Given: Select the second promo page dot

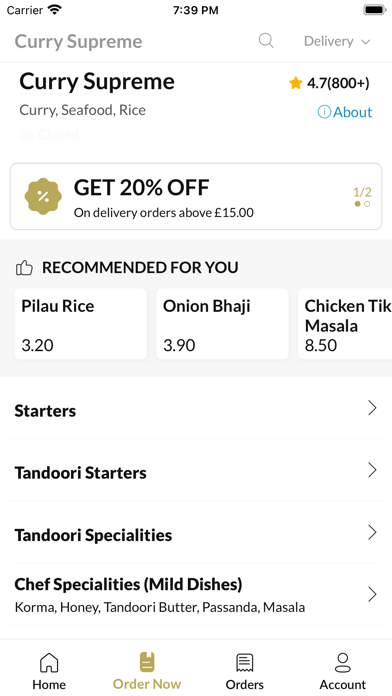Looking at the screenshot, I should click(367, 204).
